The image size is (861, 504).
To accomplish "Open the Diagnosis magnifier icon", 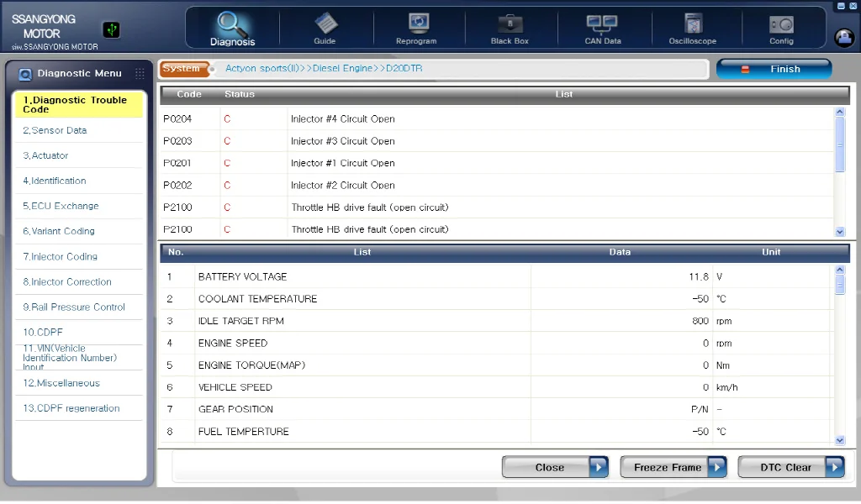I will (233, 24).
